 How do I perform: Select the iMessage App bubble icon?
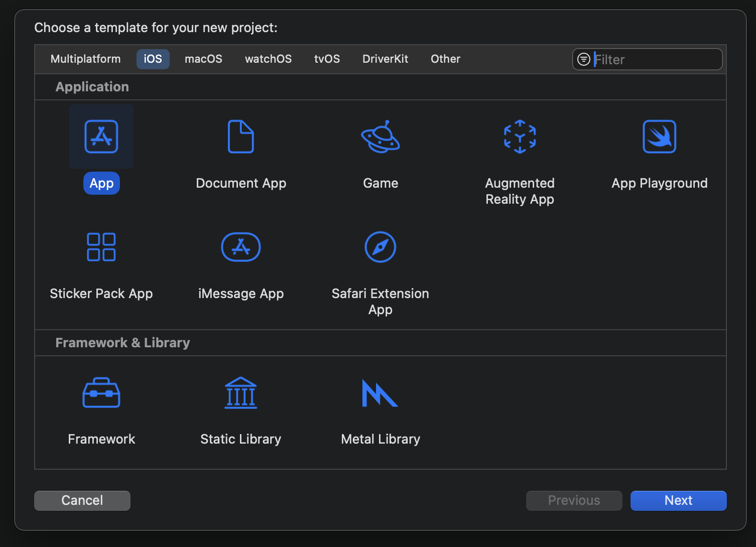(x=241, y=247)
